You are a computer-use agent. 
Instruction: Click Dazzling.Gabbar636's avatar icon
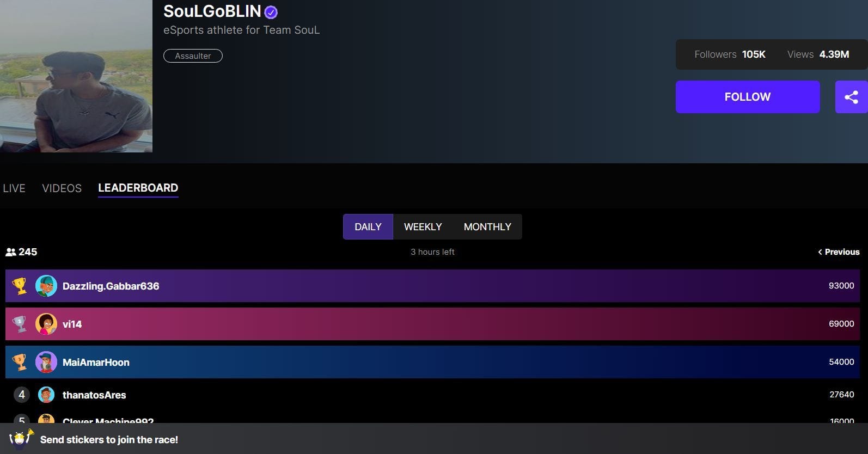(46, 286)
